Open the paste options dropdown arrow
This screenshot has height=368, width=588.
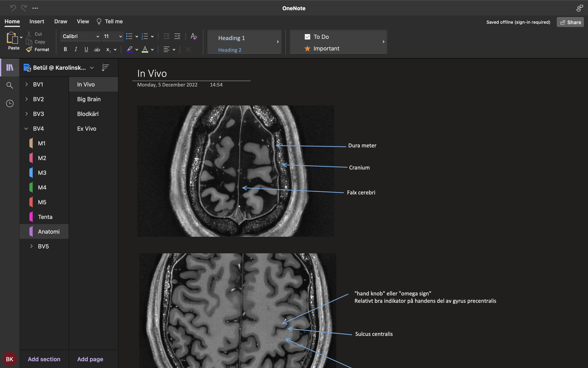tap(21, 37)
